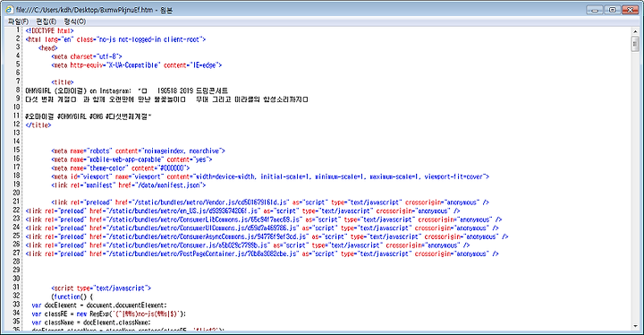The width and height of the screenshot is (644, 335).
Task: Click line number 31 in the gutter
Action: pos(16,288)
